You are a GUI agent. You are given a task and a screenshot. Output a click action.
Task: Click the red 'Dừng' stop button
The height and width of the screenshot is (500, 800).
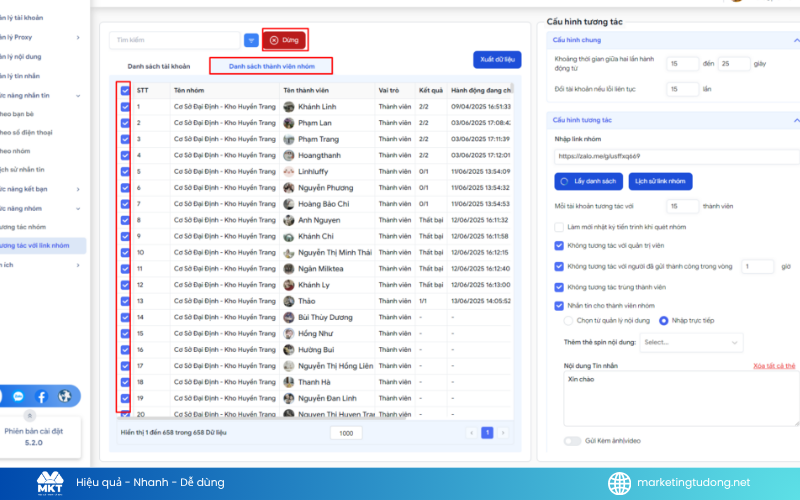pos(285,40)
